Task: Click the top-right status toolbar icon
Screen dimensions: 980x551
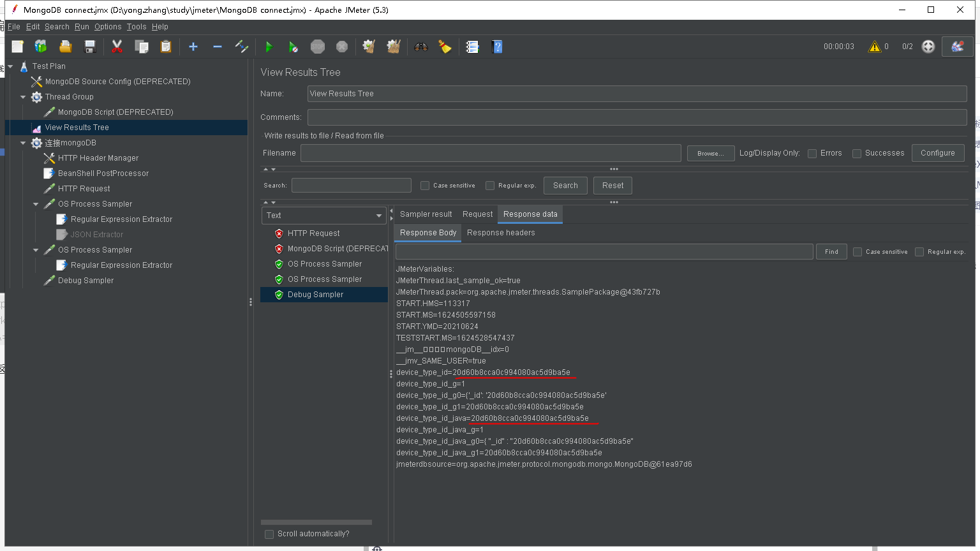Action: click(957, 47)
